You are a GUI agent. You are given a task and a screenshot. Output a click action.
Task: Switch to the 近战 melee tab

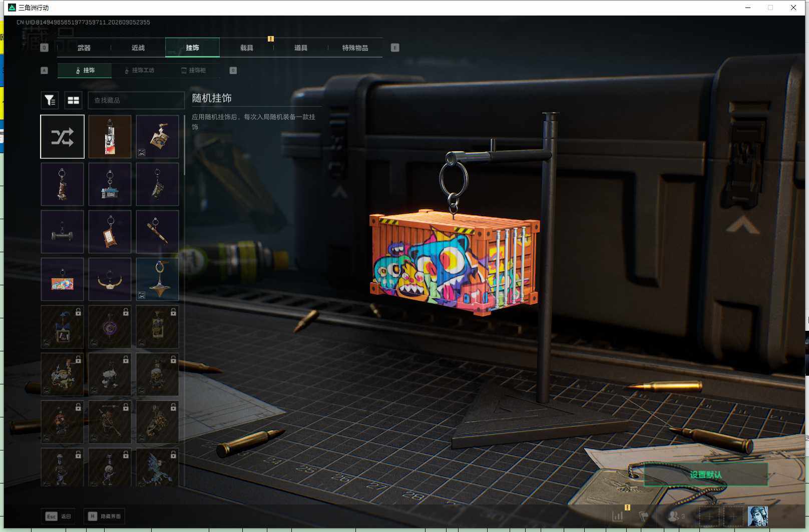click(x=138, y=48)
